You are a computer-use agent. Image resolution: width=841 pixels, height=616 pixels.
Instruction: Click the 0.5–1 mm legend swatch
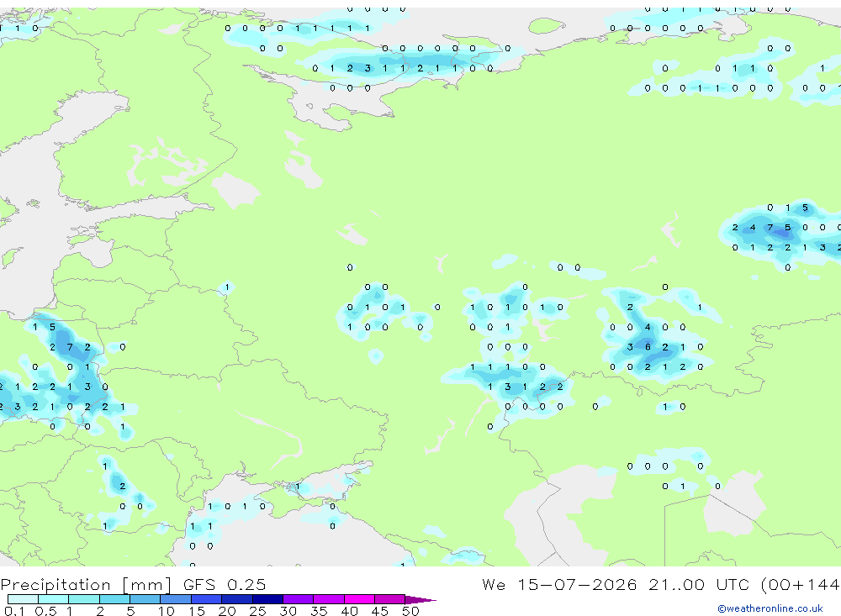pos(54,599)
